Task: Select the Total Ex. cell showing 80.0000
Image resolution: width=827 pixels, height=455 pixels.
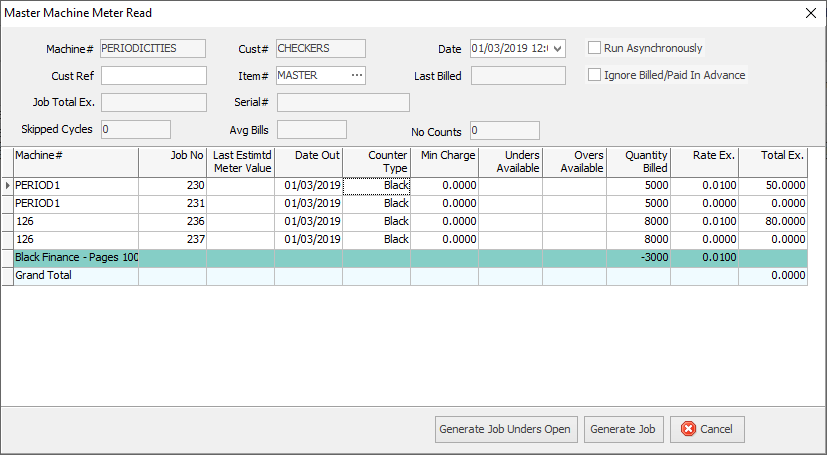Action: [772, 222]
